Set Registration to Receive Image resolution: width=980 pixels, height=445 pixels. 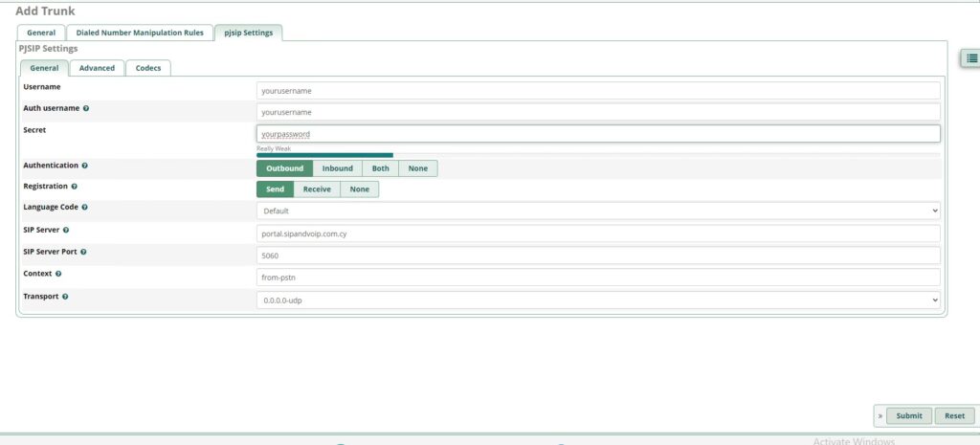coord(317,189)
